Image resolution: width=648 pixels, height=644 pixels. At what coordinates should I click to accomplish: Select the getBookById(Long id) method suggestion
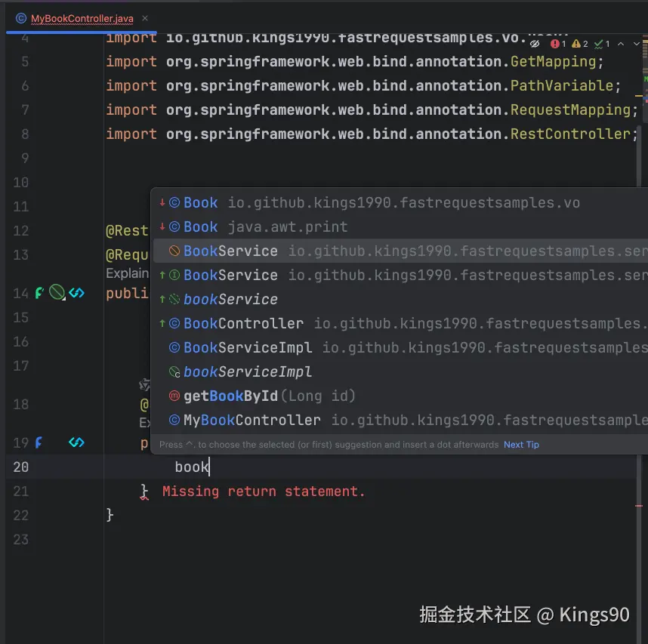coord(401,396)
